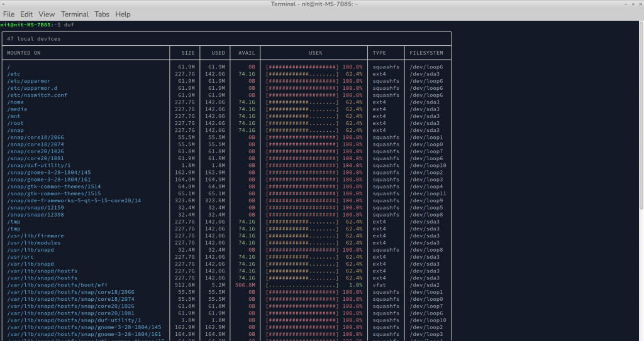Screen dimensions: 644x341
Task: Click the /snap/snapd/12398 mount point
Action: (x=35, y=215)
